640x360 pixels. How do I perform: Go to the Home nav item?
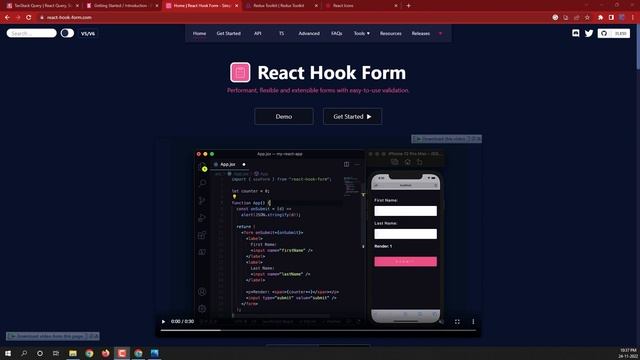click(x=199, y=33)
